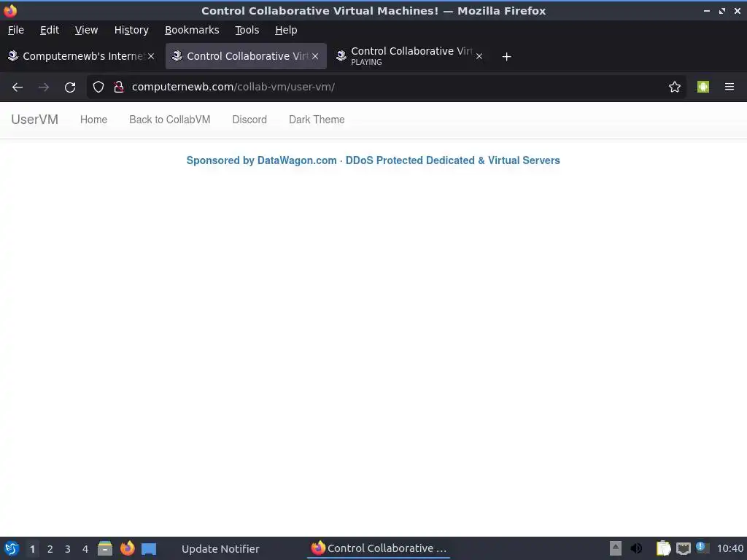Screen dimensions: 747x560
Task: Maximize or restore the Firefox window
Action: tap(722, 10)
